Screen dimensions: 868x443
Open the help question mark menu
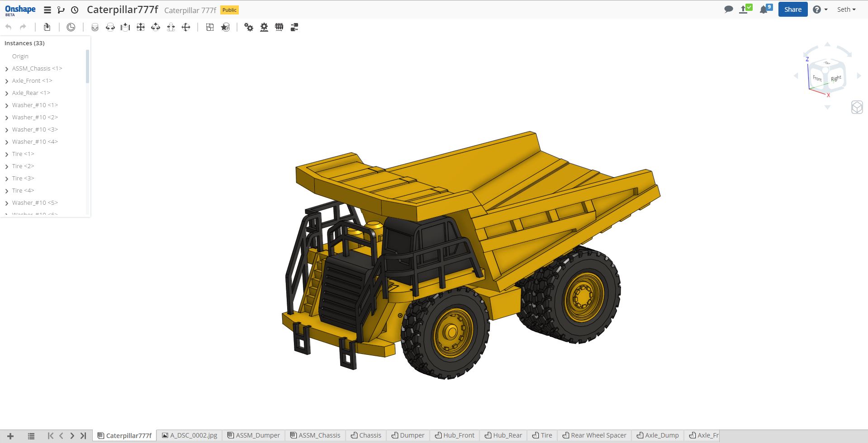tap(820, 9)
